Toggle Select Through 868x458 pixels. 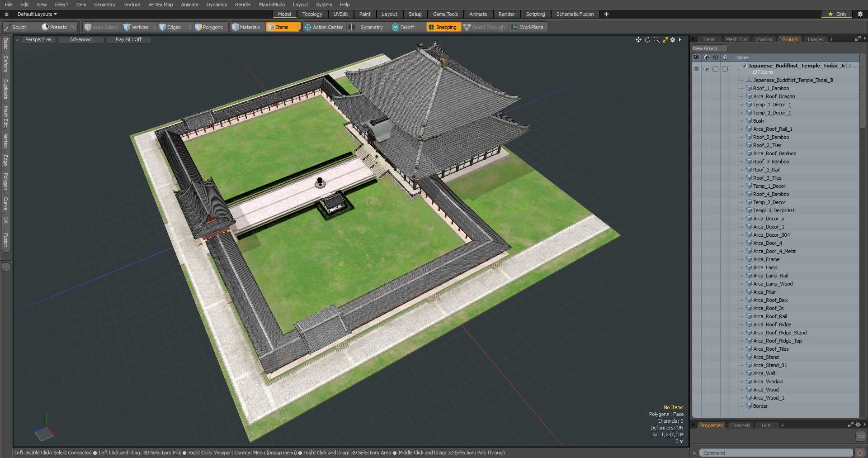coord(484,27)
